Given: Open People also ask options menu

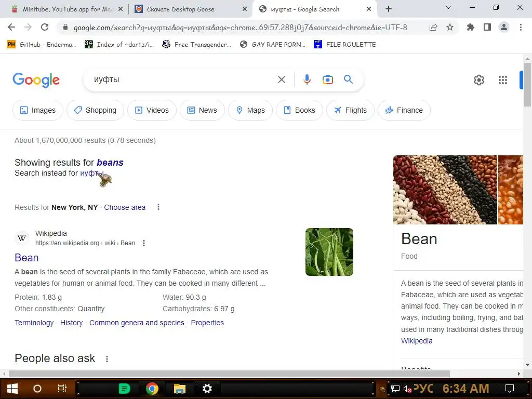Looking at the screenshot, I should pyautogui.click(x=107, y=358).
